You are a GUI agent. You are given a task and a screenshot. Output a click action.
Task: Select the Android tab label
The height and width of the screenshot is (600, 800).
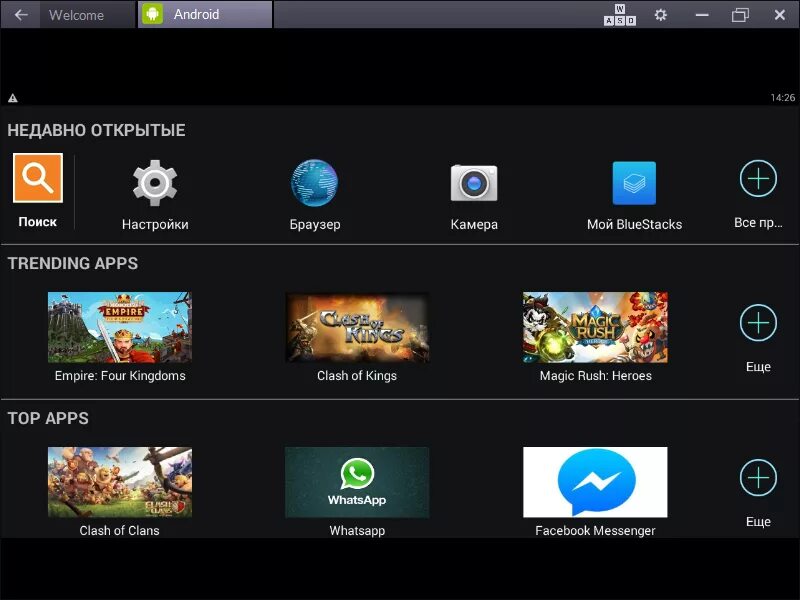point(196,14)
